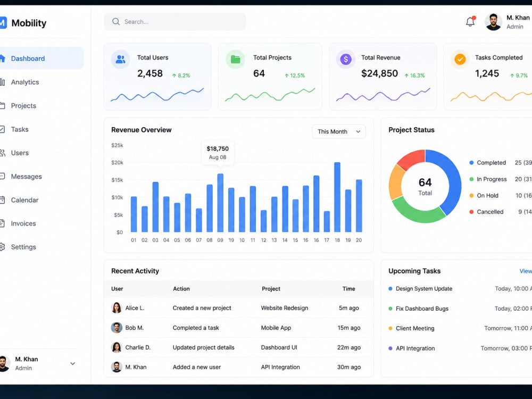
Task: Click 'Added a new user' action text
Action: coord(197,367)
